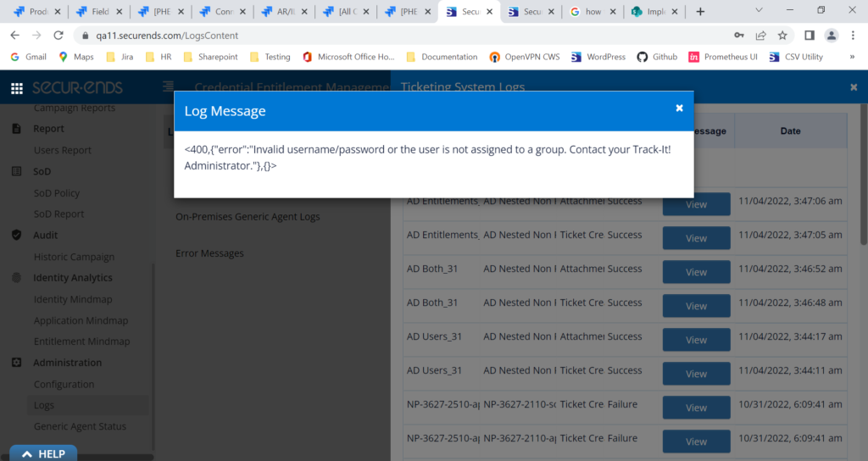View log from 11/04/2022 3:46:52 am
This screenshot has width=868, height=461.
pyautogui.click(x=697, y=272)
